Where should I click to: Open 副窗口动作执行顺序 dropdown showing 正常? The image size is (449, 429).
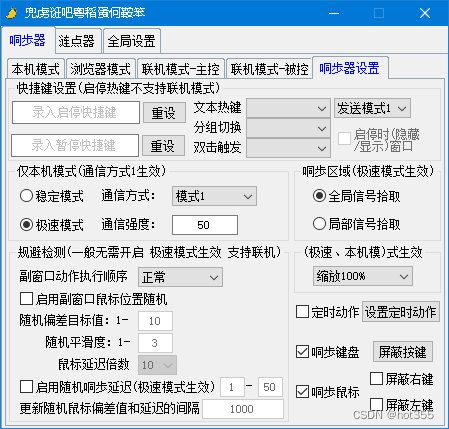pos(180,277)
